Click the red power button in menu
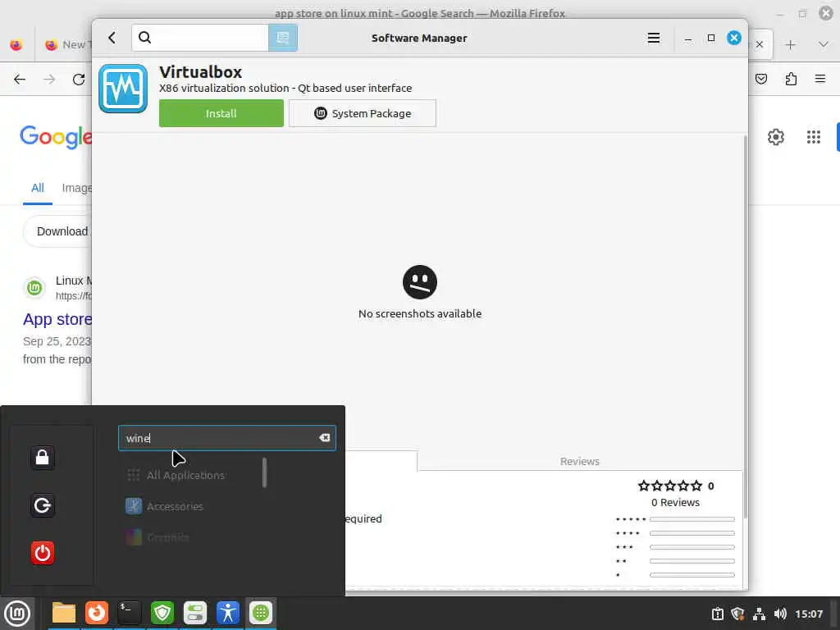840x630 pixels. click(x=43, y=553)
